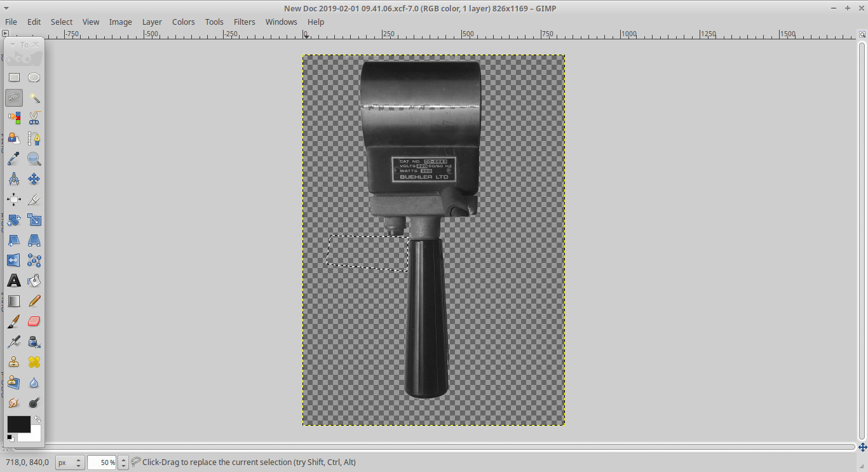Select the Move tool
Image resolution: width=868 pixels, height=472 pixels.
(34, 179)
